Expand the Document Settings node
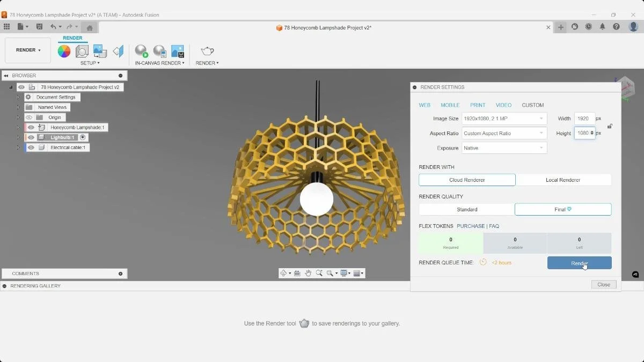 click(18, 97)
